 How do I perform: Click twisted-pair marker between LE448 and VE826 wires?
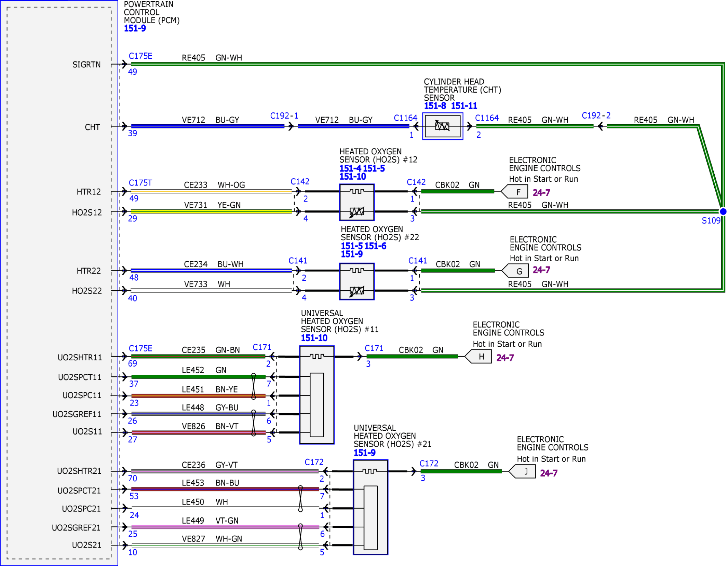pos(253,423)
